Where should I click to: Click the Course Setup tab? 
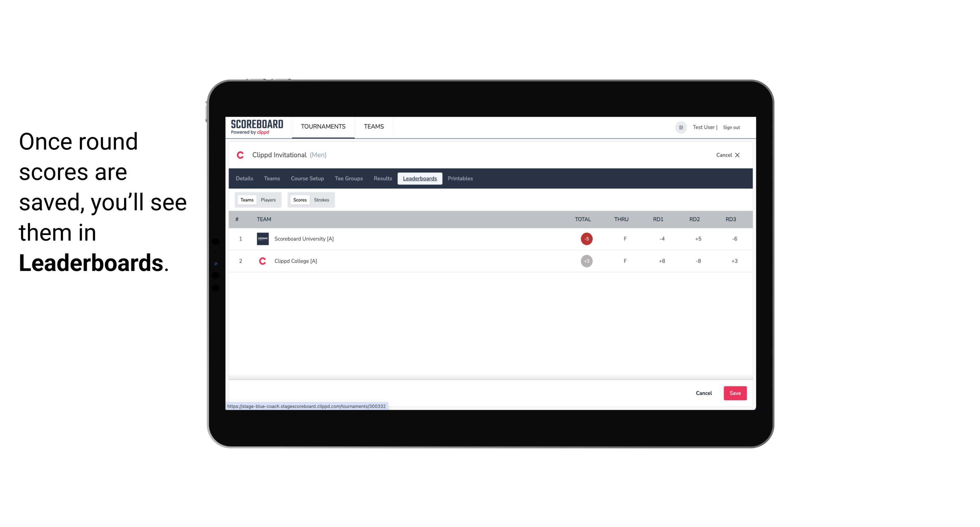tap(307, 179)
